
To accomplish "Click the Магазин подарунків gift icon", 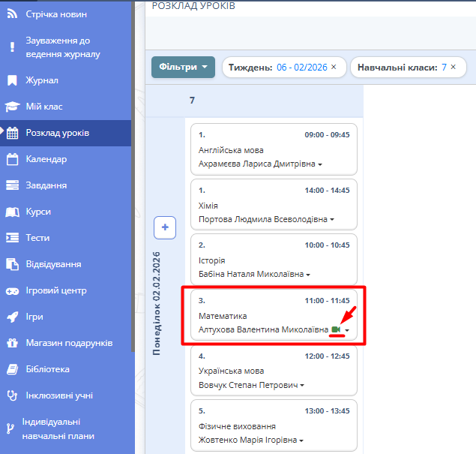I will pyautogui.click(x=12, y=343).
